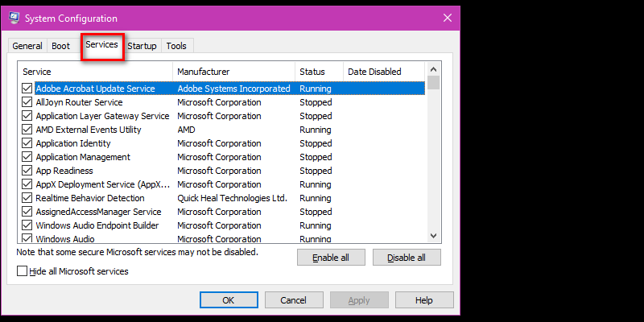Sort by the Status column header
Screen dimensions: 644x322
pos(319,72)
